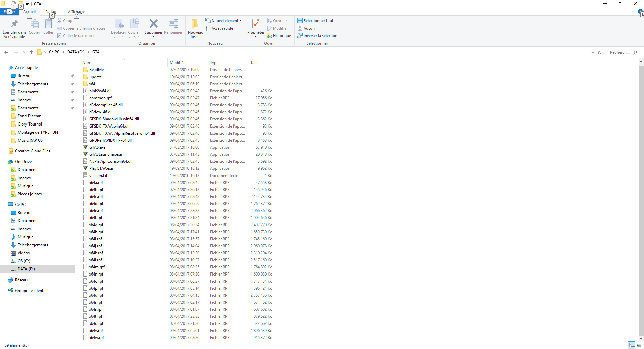Click the Historique button
This screenshot has height=349, width=644.
[x=279, y=36]
